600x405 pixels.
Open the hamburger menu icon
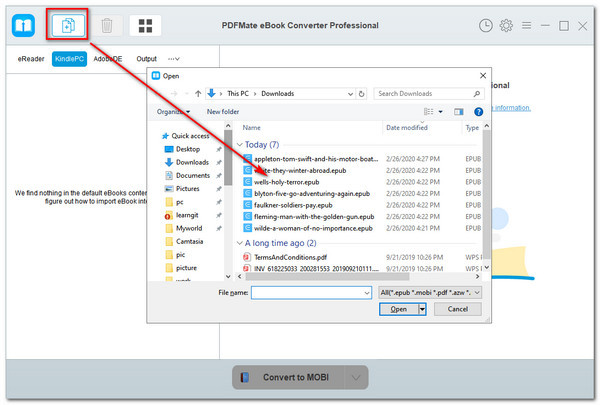(527, 25)
